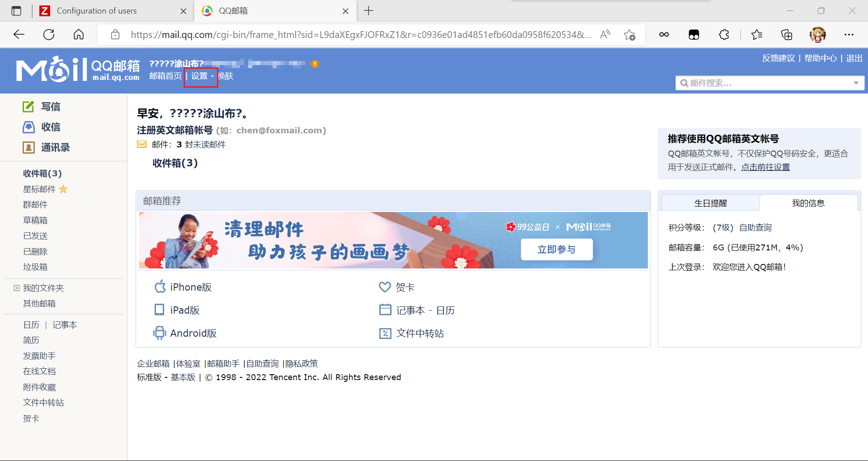
Task: Go to the browser home page icon
Action: pyautogui.click(x=79, y=35)
